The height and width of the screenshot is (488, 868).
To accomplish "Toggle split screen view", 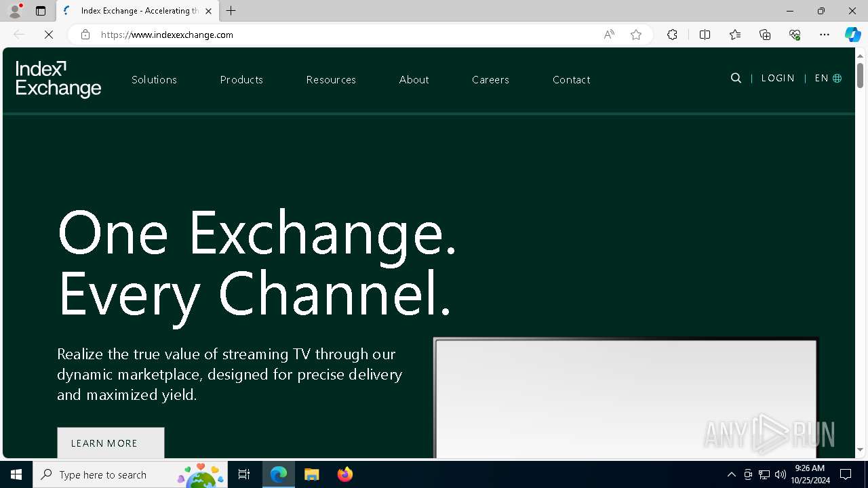I will pos(705,35).
